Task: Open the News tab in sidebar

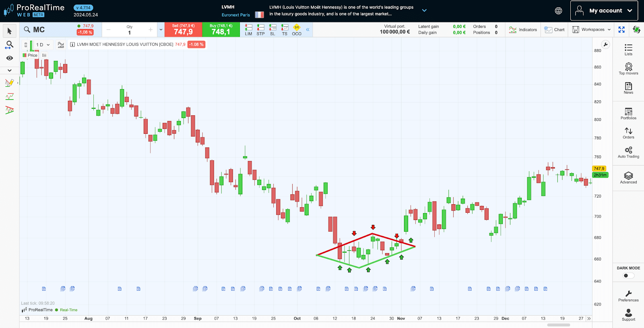Action: click(628, 88)
